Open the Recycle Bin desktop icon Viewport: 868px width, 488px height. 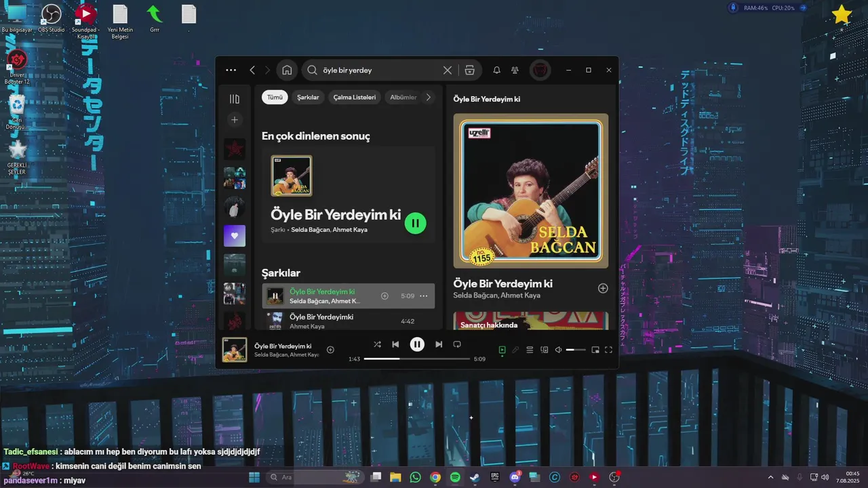click(x=17, y=112)
